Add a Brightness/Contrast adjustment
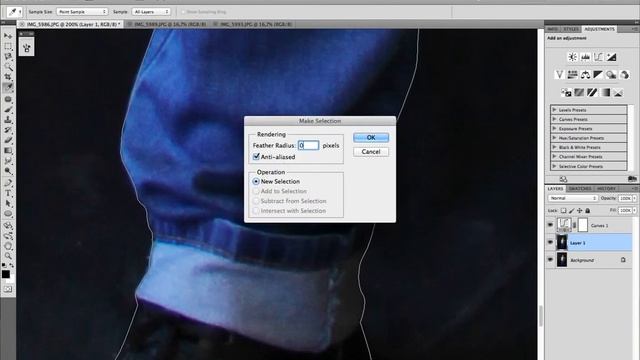Viewport: 640px width, 360px height. pos(572,57)
